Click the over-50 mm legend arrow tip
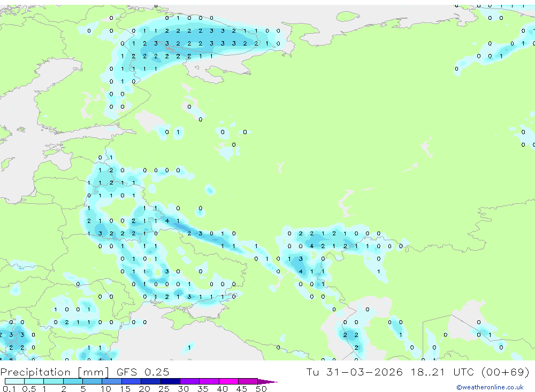The width and height of the screenshot is (535, 392). pos(268,381)
